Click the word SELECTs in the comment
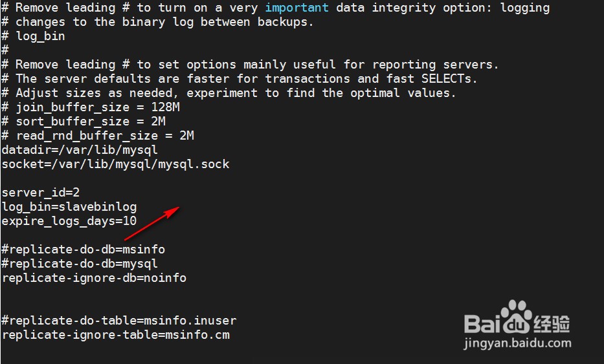The height and width of the screenshot is (364, 604). point(449,78)
